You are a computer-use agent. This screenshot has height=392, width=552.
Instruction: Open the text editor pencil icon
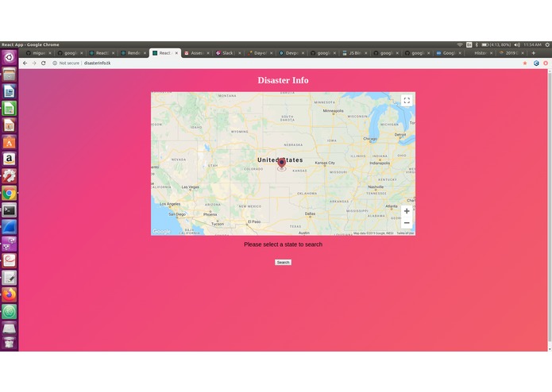10,278
